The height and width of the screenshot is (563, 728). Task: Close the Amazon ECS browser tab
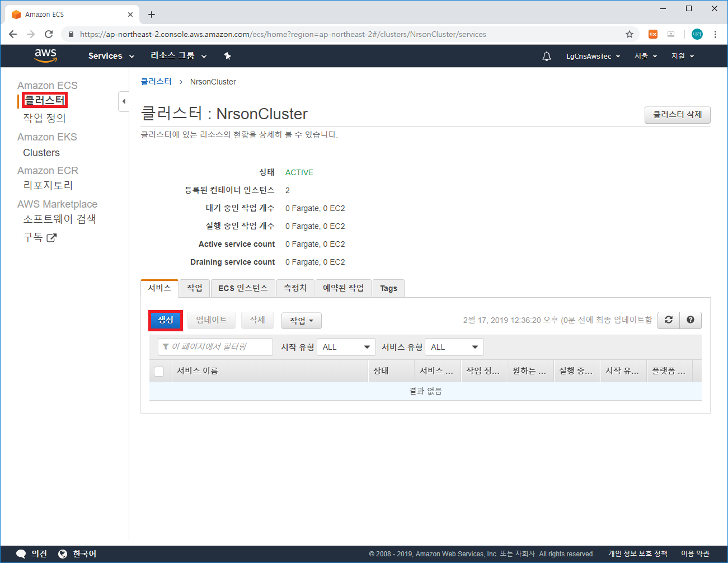(130, 15)
